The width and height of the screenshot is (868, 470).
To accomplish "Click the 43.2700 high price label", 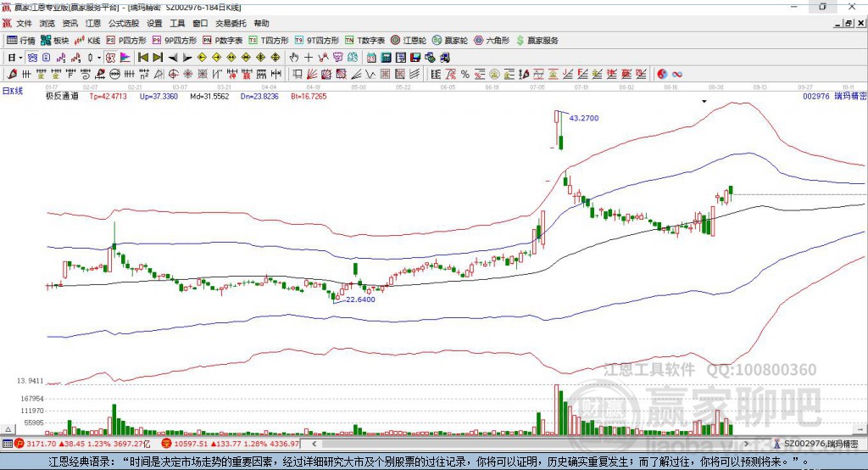I will (584, 118).
